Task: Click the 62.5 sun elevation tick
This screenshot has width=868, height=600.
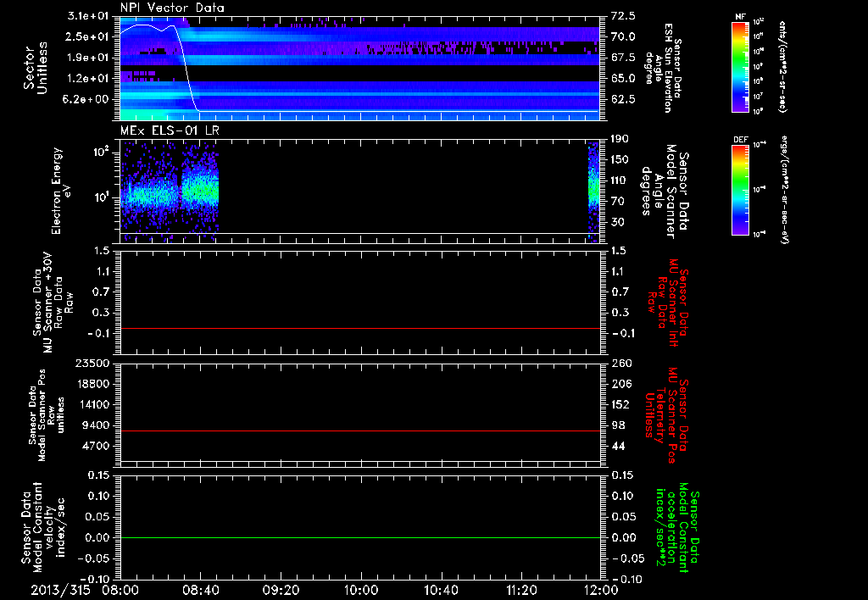Action: (623, 100)
